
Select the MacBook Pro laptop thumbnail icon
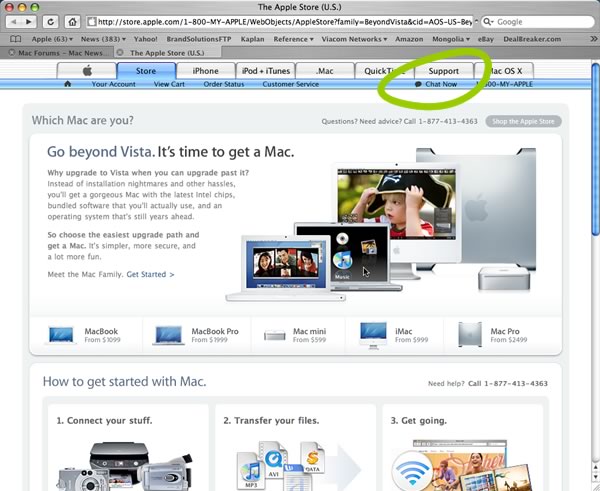[x=168, y=335]
